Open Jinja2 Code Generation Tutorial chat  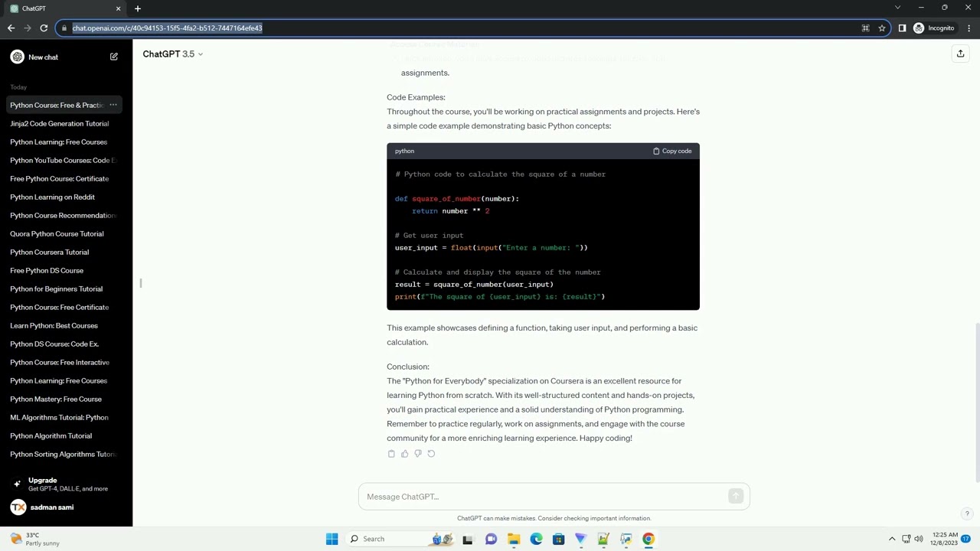(64, 123)
